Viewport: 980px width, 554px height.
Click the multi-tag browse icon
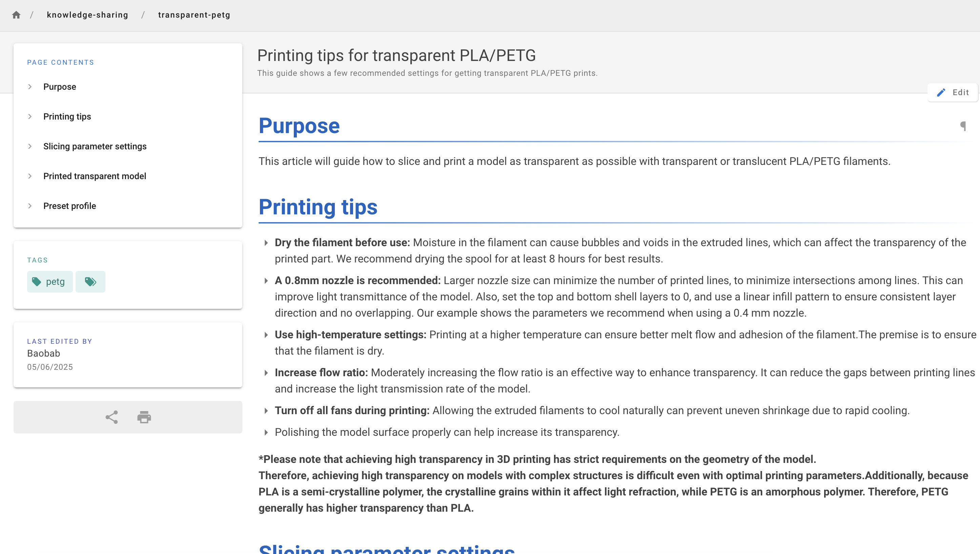(90, 281)
